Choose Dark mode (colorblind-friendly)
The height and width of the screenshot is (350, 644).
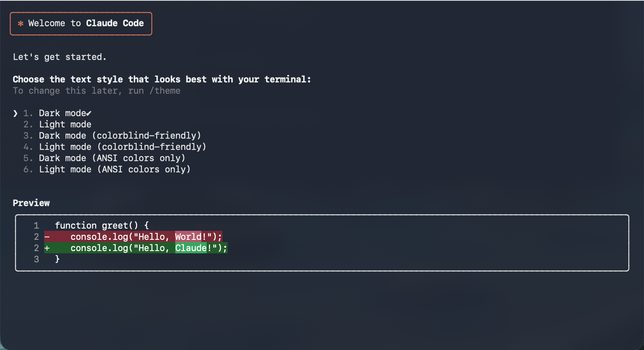pyautogui.click(x=120, y=136)
